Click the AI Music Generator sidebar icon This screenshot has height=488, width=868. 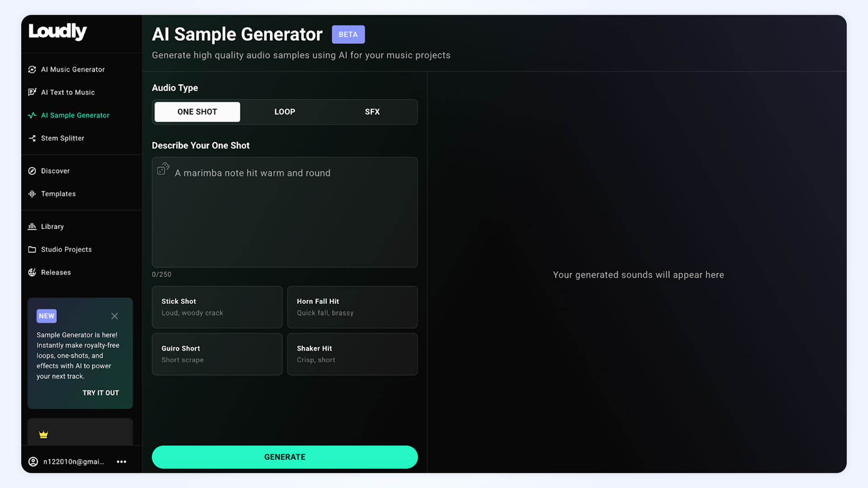(x=32, y=70)
